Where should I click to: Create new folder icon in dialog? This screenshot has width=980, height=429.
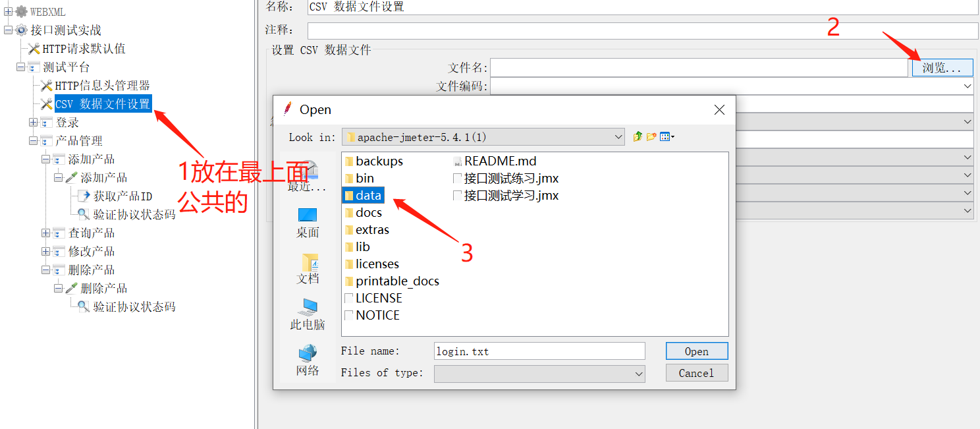pos(651,137)
